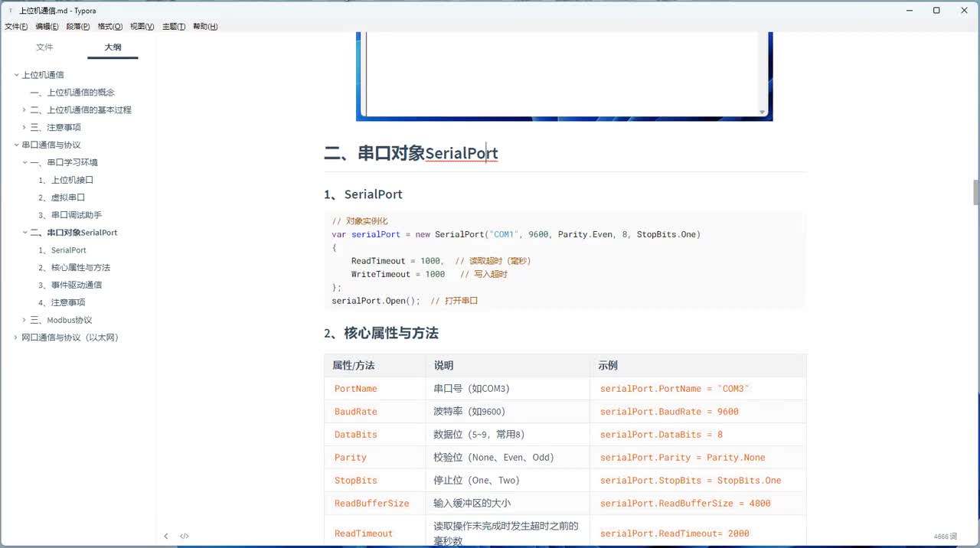This screenshot has height=548, width=980.
Task: Expand 二、上位机通信的基本过程 chevron
Action: [x=24, y=110]
